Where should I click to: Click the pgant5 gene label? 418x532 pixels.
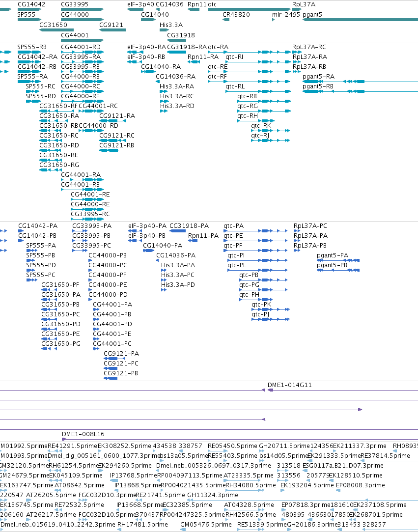312,15
